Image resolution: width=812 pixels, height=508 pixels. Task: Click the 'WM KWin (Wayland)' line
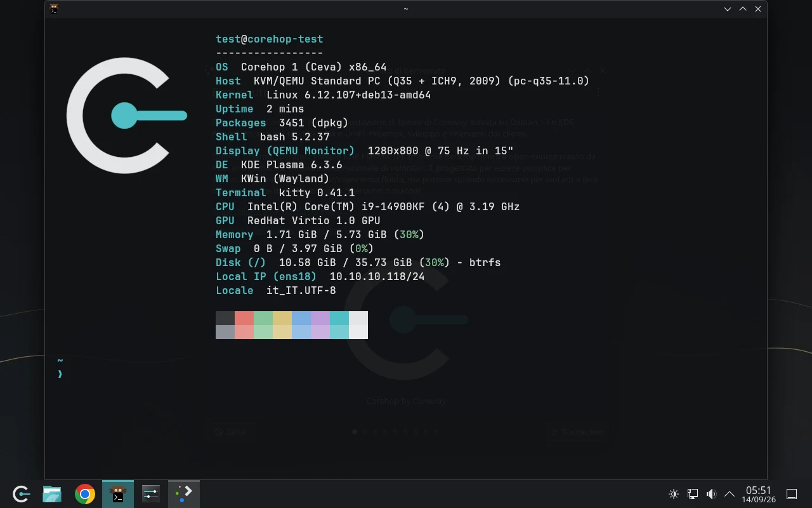pos(273,179)
